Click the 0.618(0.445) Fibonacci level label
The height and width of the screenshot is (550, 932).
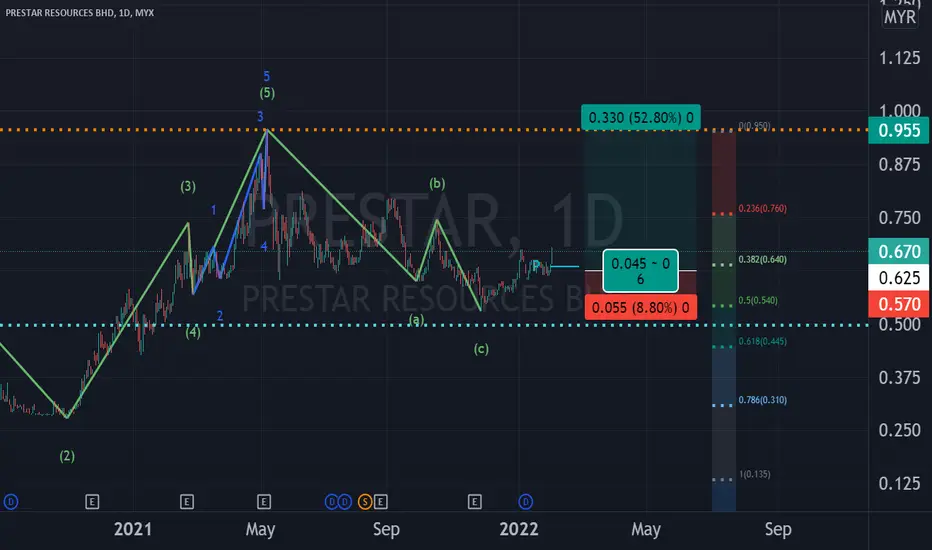763,341
